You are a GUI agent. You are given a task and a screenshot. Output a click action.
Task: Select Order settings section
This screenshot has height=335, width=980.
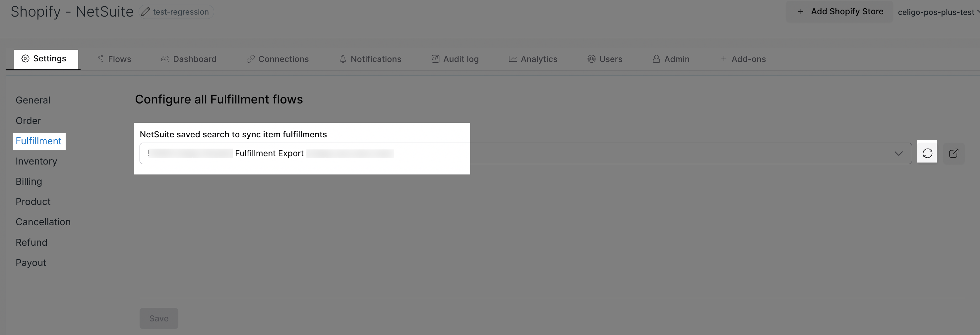(x=28, y=121)
